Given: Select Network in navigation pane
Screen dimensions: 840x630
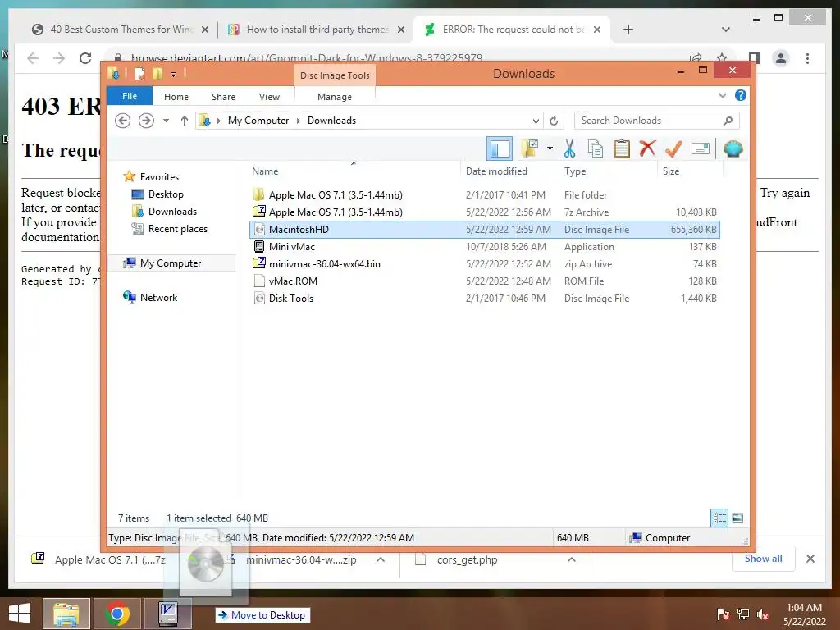Looking at the screenshot, I should click(158, 297).
